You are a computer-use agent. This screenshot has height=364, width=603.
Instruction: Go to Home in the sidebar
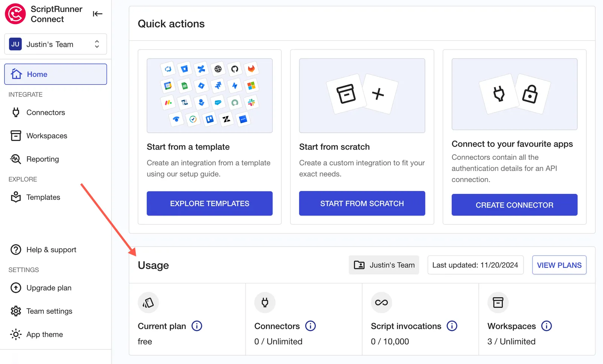coord(55,74)
